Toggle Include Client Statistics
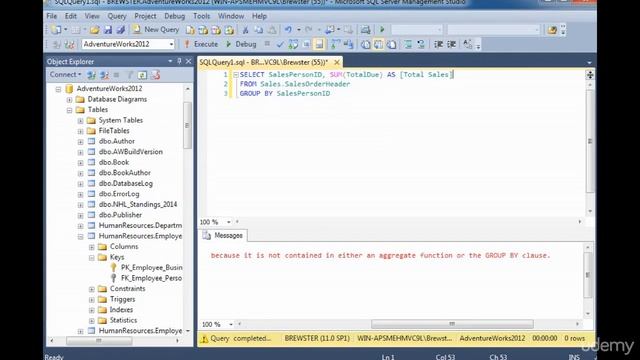The image size is (640, 360). [348, 44]
